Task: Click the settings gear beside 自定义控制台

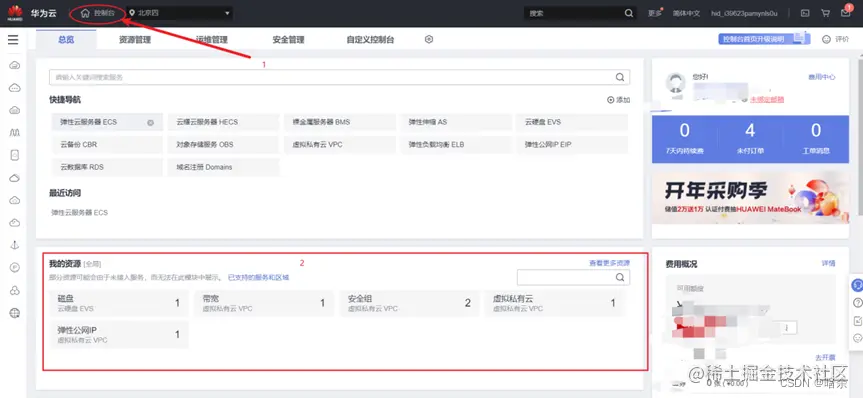Action: pyautogui.click(x=429, y=39)
